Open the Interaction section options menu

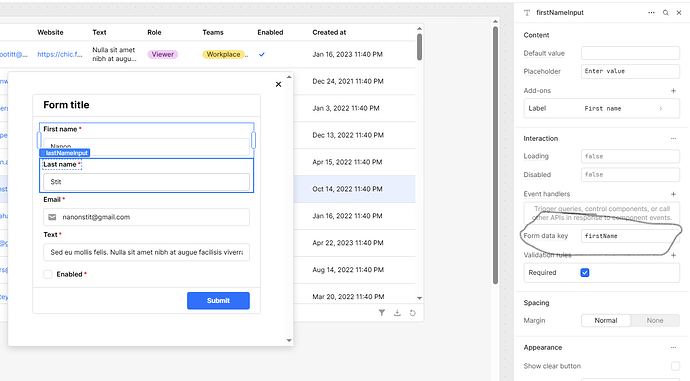click(673, 139)
